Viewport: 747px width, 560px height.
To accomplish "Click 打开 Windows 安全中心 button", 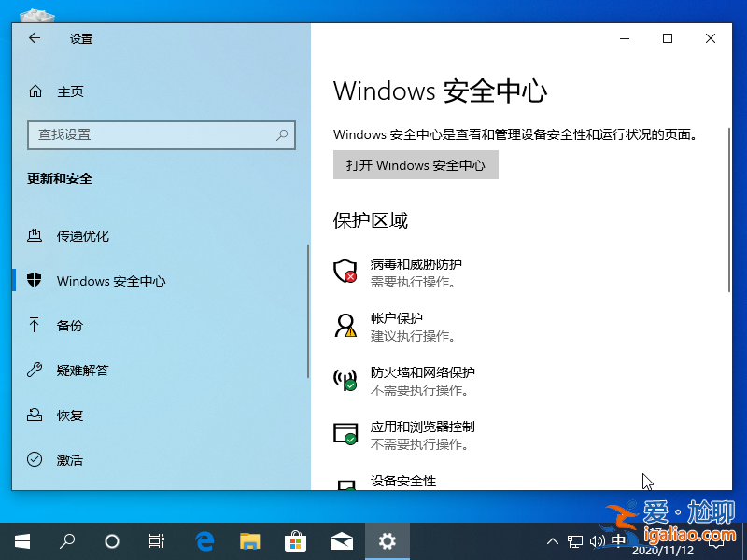I will click(x=416, y=164).
